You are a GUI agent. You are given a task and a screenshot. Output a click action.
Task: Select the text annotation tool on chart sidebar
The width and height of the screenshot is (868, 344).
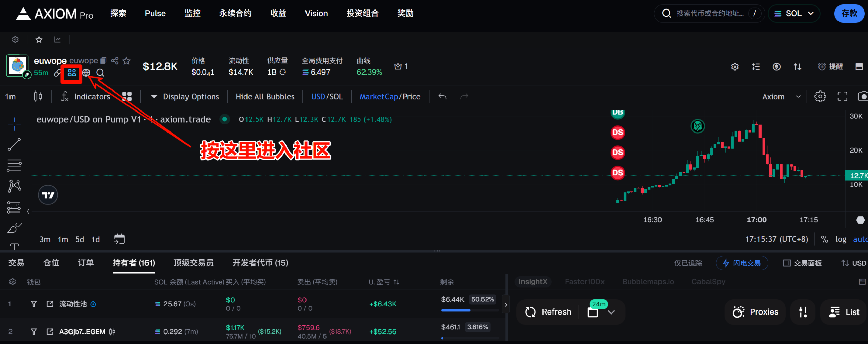(x=14, y=247)
